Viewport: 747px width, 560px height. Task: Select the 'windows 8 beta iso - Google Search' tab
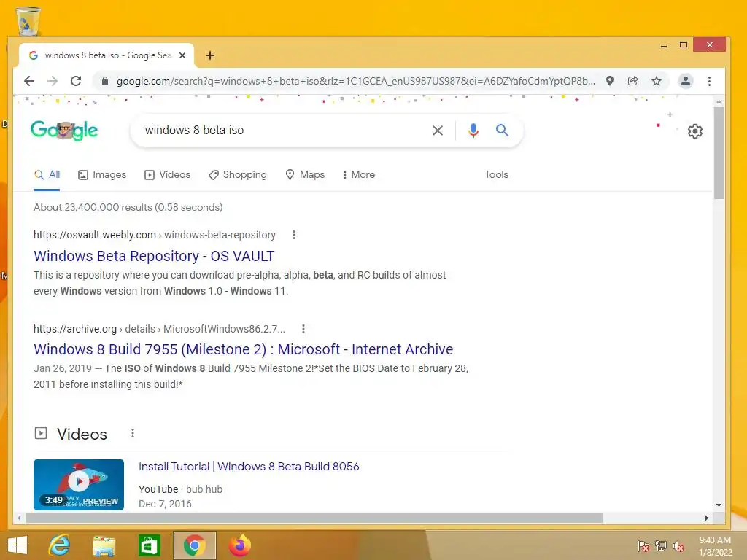[107, 55]
